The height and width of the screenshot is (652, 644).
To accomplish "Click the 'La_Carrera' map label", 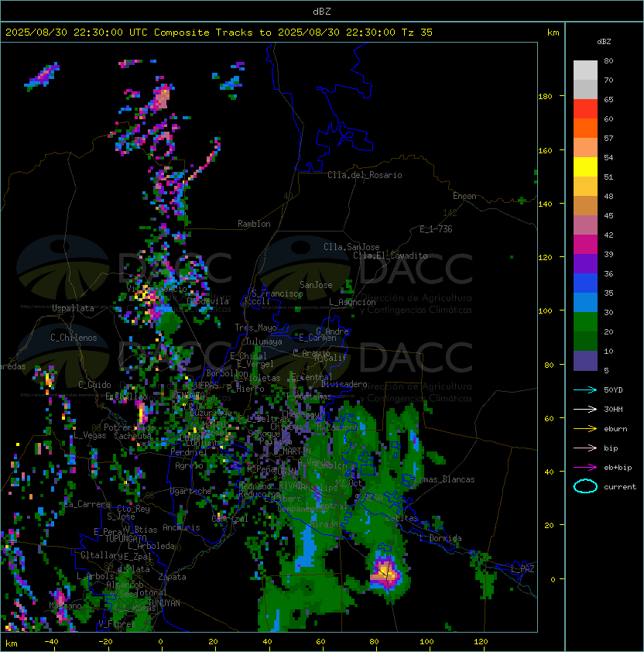I will coord(87,504).
